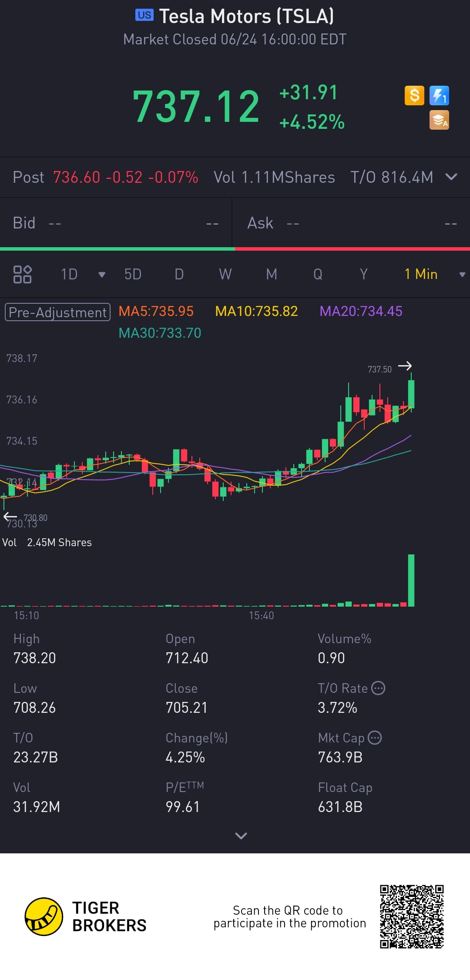This screenshot has height=980, width=470.
Task: Tap the last green candlestick on chart
Action: 411,393
